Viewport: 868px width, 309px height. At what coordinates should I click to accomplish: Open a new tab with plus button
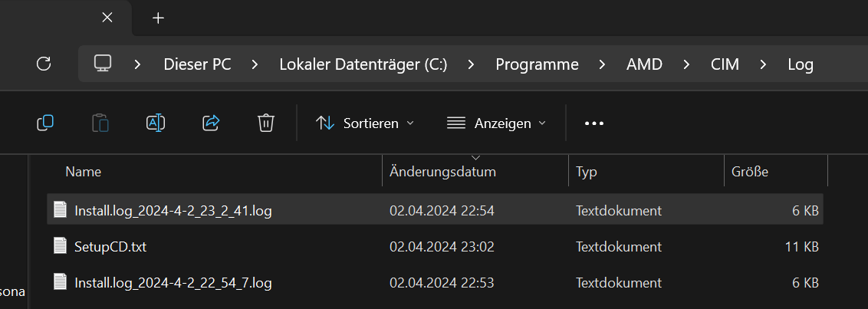(x=158, y=18)
